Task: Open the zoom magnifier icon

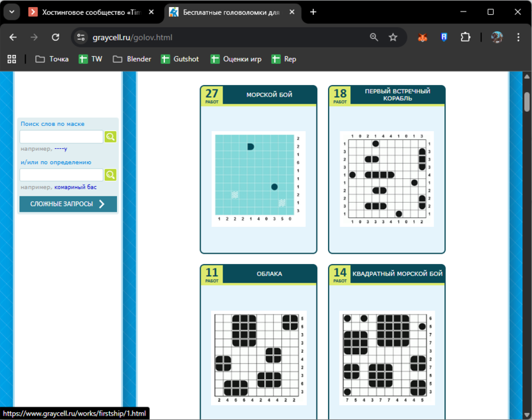Action: point(374,37)
